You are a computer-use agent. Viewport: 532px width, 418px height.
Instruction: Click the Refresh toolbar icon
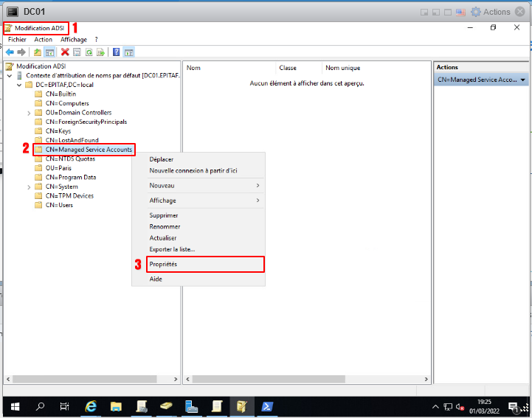click(89, 52)
